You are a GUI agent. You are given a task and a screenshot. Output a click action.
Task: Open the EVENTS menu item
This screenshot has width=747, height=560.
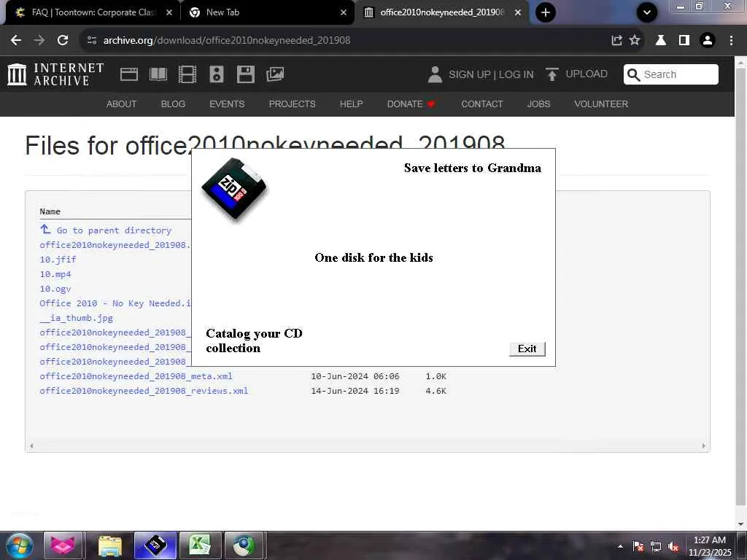[x=227, y=104]
